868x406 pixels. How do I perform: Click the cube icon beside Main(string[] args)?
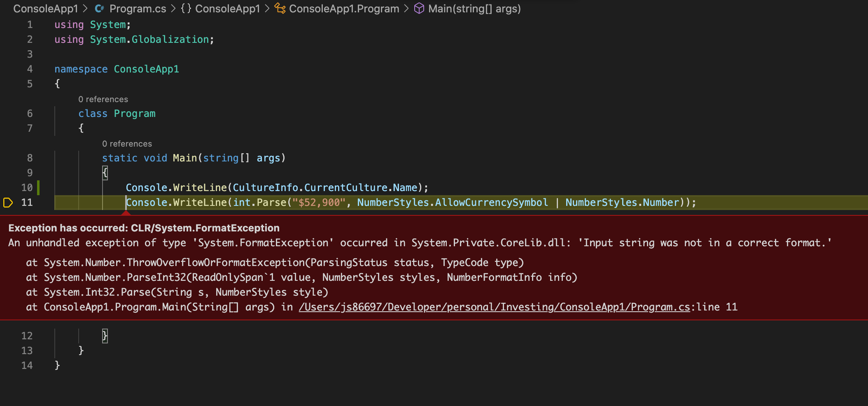[x=419, y=8]
